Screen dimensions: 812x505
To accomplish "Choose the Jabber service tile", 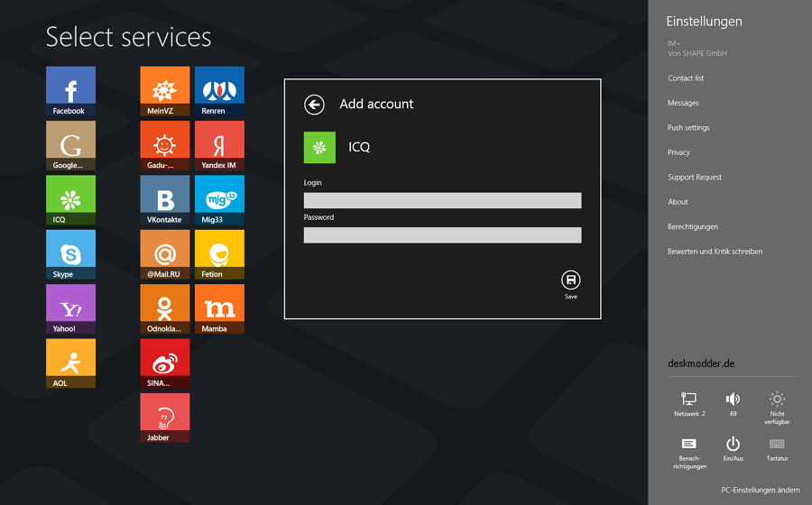I will [165, 418].
